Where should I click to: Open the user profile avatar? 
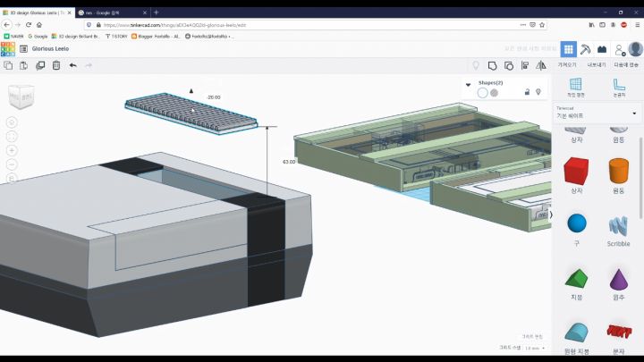pos(636,49)
